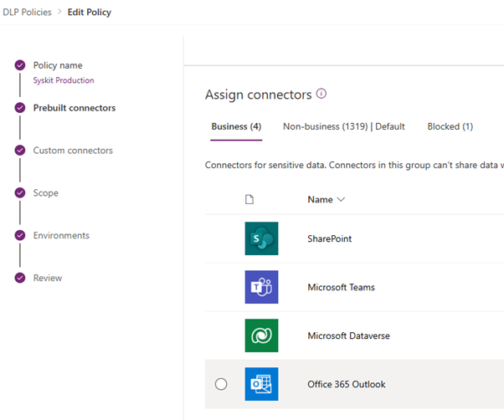
Task: Select the Office 365 Outlook row radio button
Action: pos(221,384)
